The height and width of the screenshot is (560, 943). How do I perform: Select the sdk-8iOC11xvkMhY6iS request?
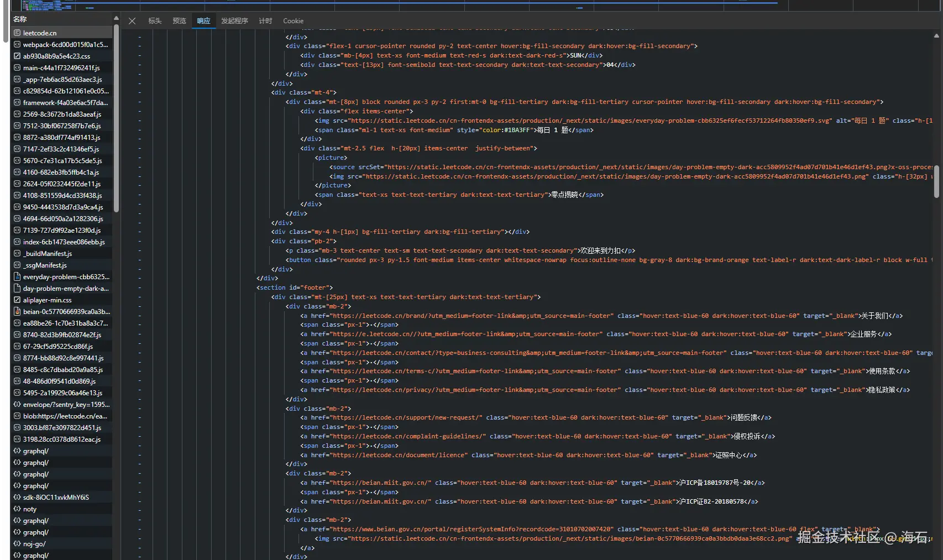pyautogui.click(x=62, y=498)
